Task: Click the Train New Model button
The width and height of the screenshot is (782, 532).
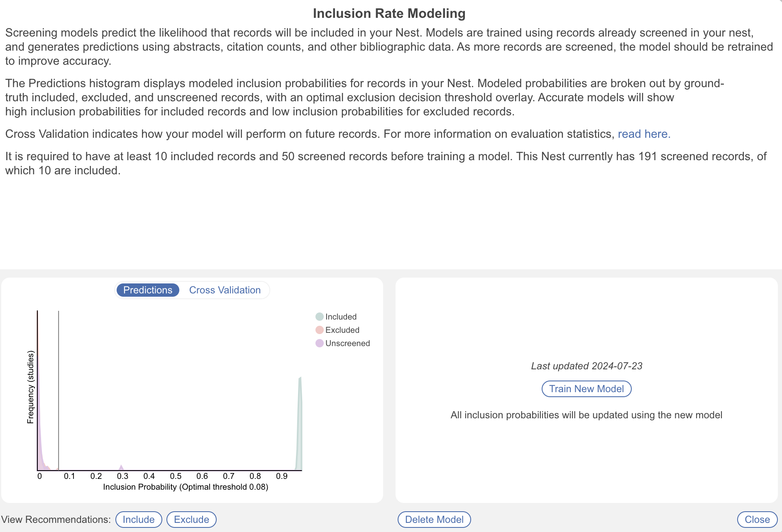Action: 586,388
